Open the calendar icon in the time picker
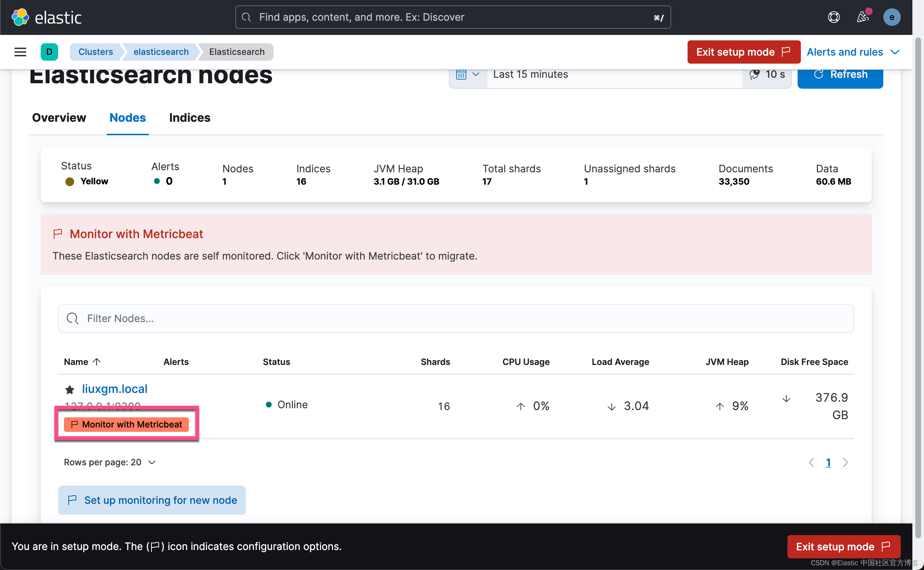This screenshot has width=924, height=570. pyautogui.click(x=462, y=74)
